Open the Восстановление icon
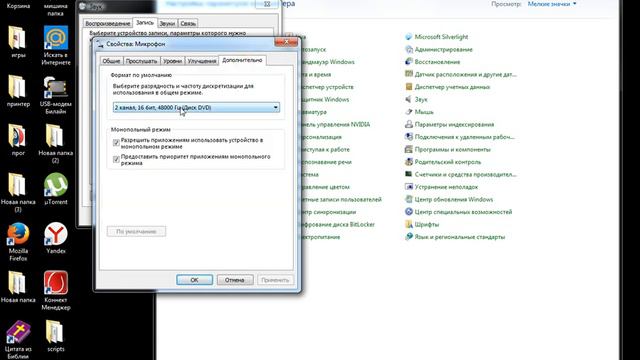This screenshot has height=360, width=640. click(x=409, y=62)
